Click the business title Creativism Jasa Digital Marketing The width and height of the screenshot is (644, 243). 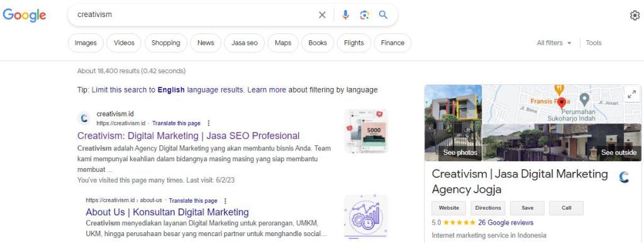pyautogui.click(x=519, y=182)
